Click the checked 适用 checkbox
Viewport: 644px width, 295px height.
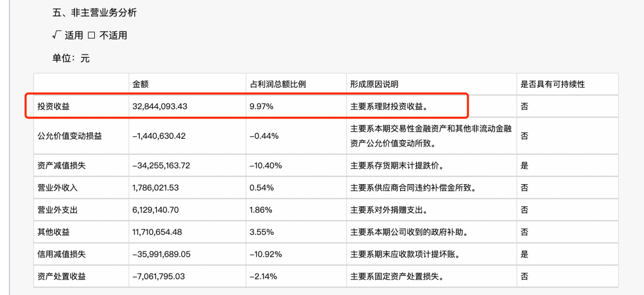(x=57, y=35)
